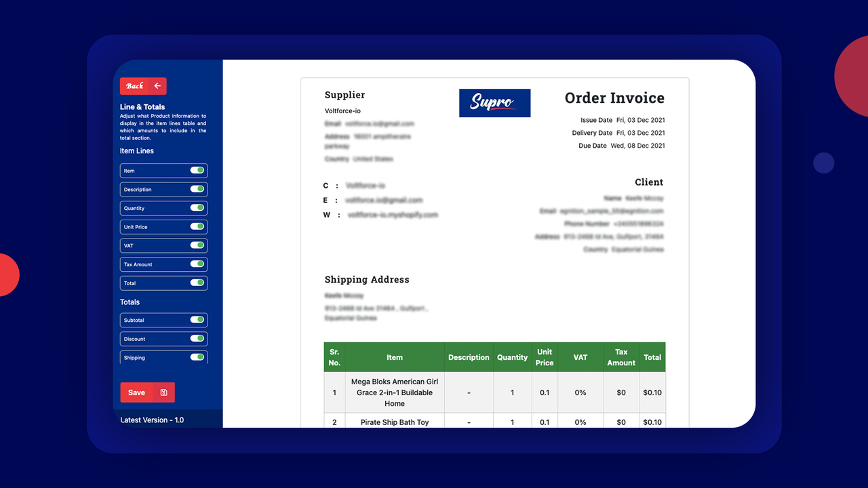
Task: Disable the Unit Price toggle
Action: [x=197, y=226]
